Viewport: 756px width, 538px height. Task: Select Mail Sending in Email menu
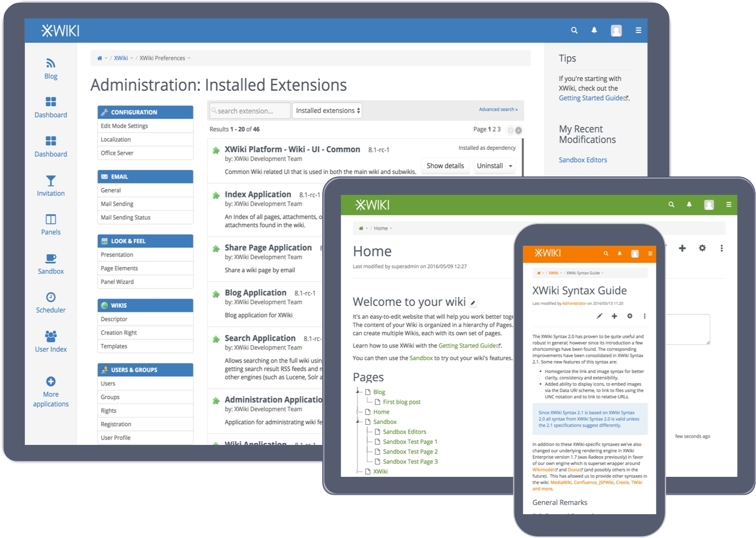(117, 204)
